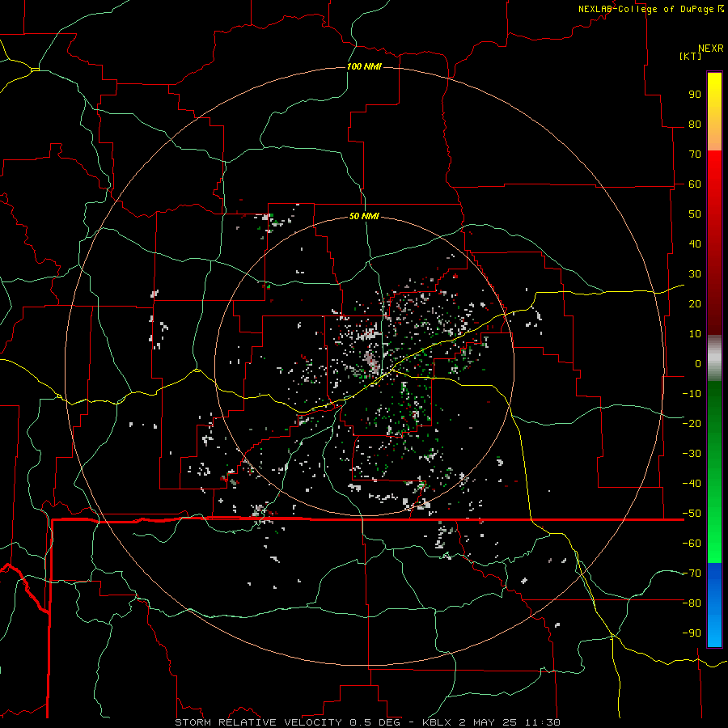
Task: Click the -80 value on the velocity scale
Action: [x=692, y=603]
